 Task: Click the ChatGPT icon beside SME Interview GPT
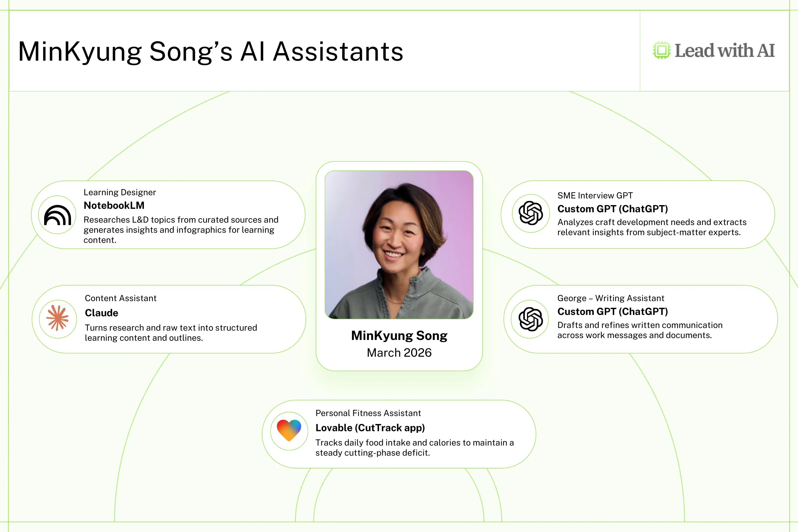tap(531, 213)
